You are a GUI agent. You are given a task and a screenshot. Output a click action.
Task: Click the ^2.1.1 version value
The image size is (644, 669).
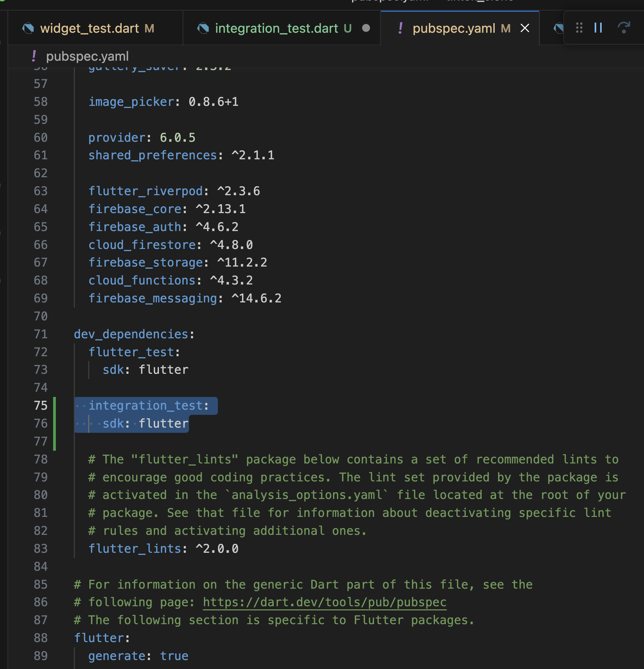(x=253, y=156)
